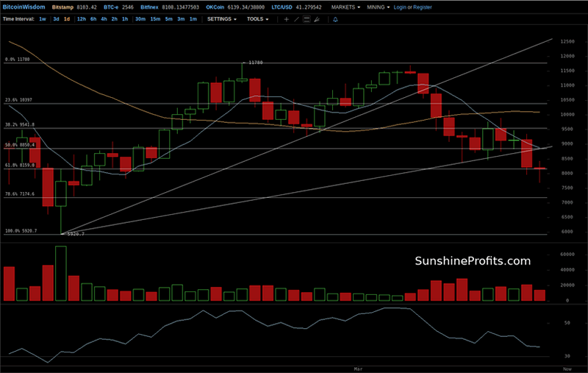Select the trend line drawing tool
Image resolution: width=588 pixels, height=373 pixels.
297,19
